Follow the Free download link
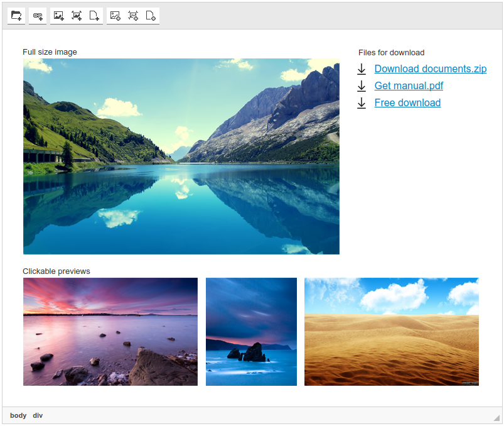This screenshot has width=504, height=426. tap(407, 103)
